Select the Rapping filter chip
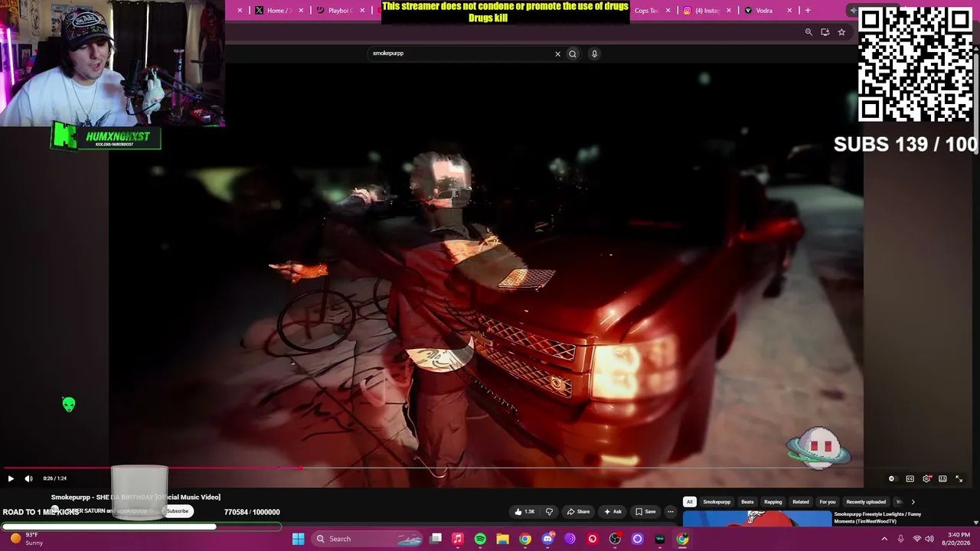The width and height of the screenshot is (980, 551). click(x=773, y=502)
